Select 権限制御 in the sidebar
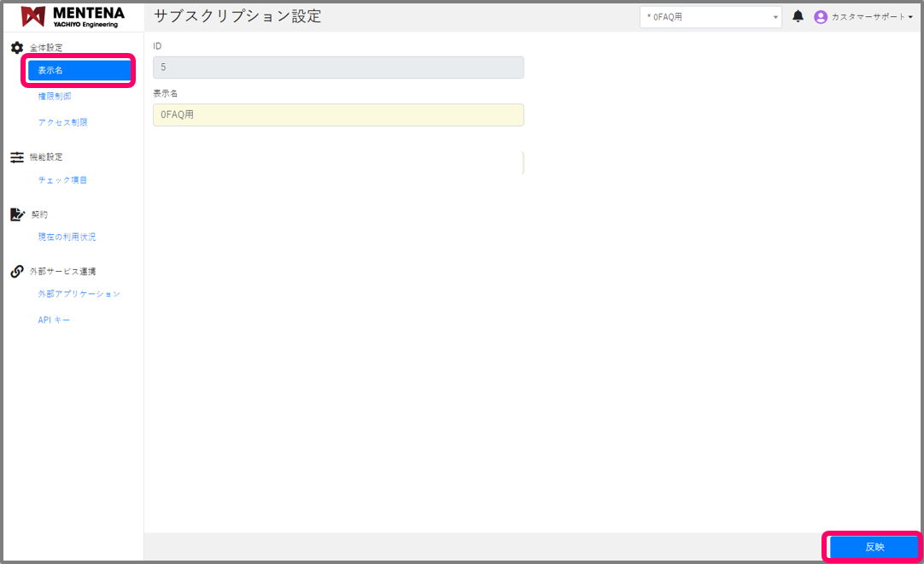 click(54, 96)
